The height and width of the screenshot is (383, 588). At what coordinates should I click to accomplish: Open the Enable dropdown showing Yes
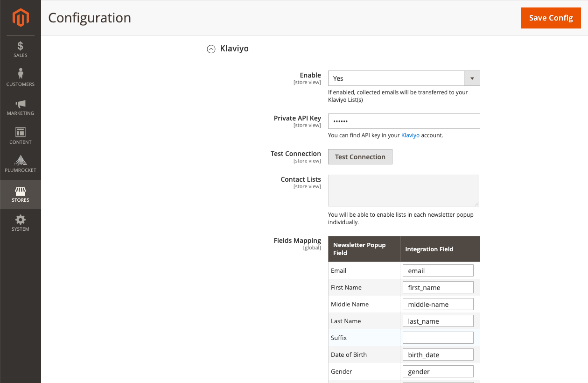[397, 78]
